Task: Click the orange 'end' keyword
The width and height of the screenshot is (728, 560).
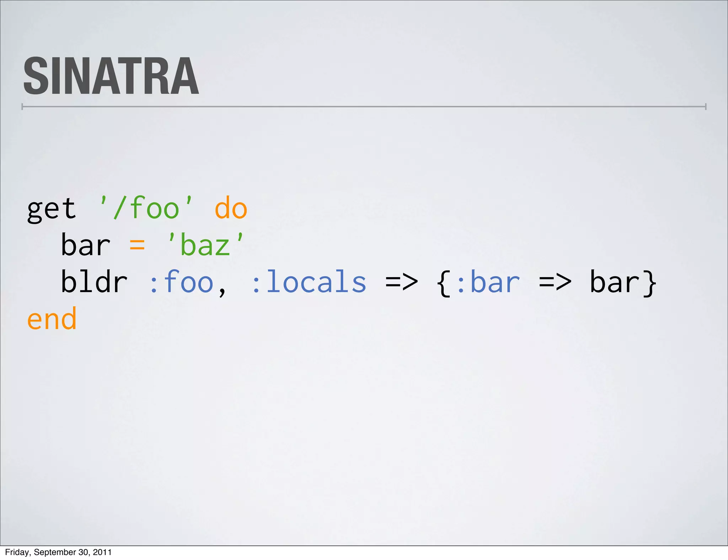Action: pos(52,318)
